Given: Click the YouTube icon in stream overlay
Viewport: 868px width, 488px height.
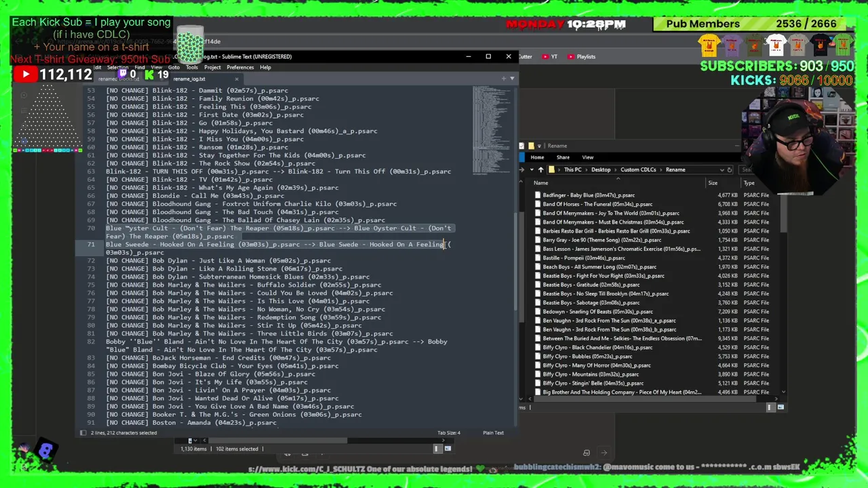Looking at the screenshot, I should point(25,75).
